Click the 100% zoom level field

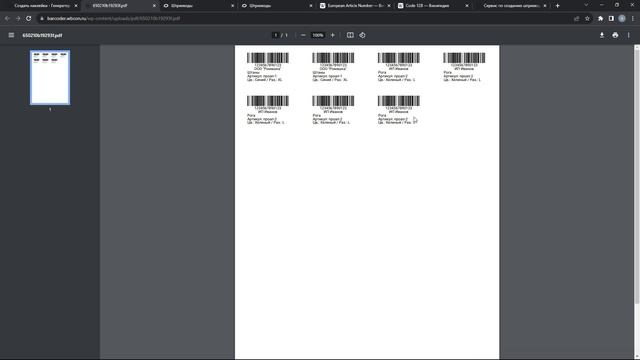[318, 36]
